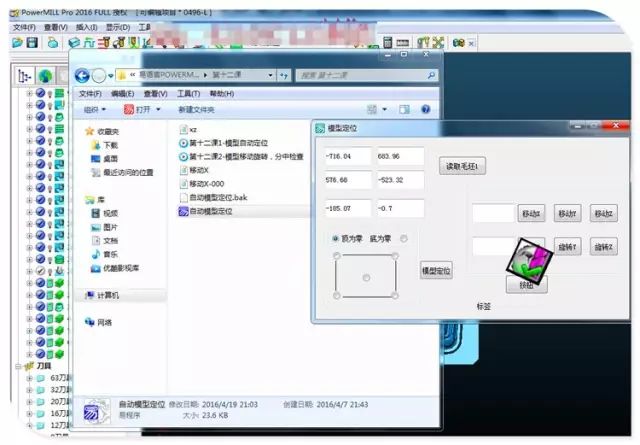Viewport: 640px width, 445px height.
Task: Go back in the file explorer window
Action: tap(82, 76)
